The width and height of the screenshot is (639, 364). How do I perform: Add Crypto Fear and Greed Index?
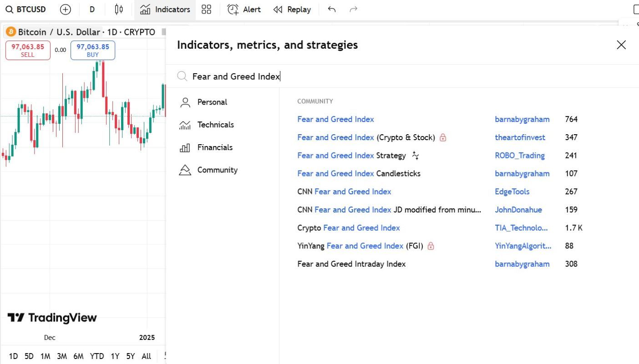coord(349,228)
